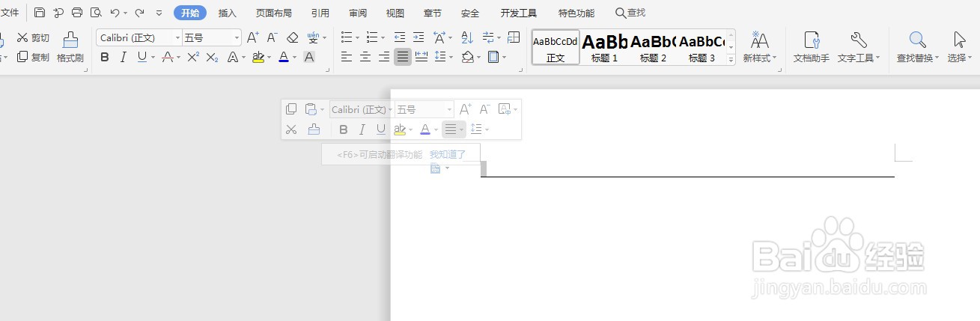Clear formatting with the ribbon eraser icon
Image resolution: width=980 pixels, height=321 pixels.
coord(293,37)
